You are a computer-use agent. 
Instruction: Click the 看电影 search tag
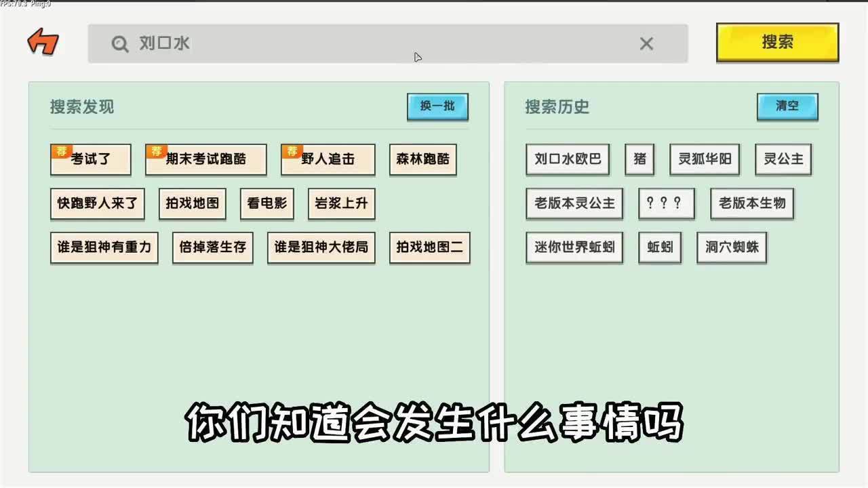point(266,203)
